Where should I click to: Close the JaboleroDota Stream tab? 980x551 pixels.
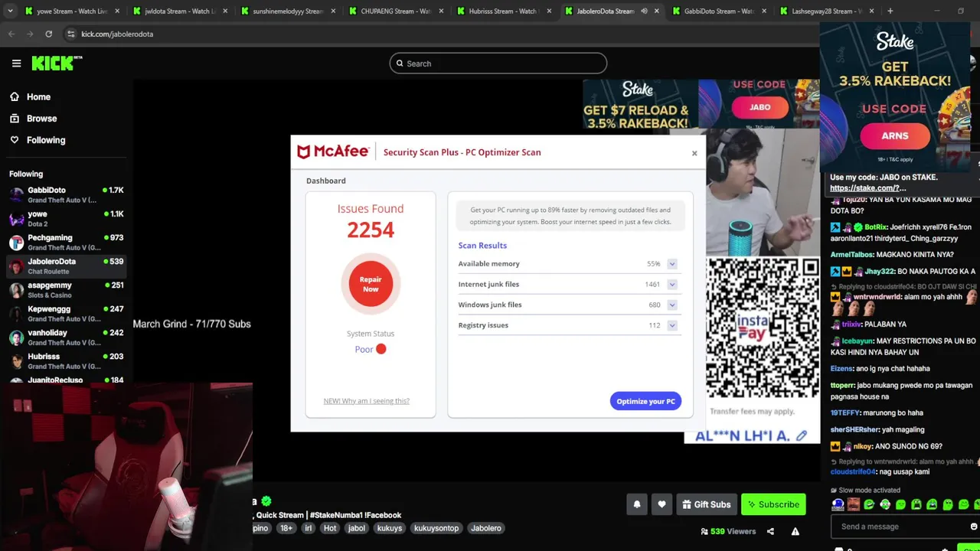click(x=656, y=11)
